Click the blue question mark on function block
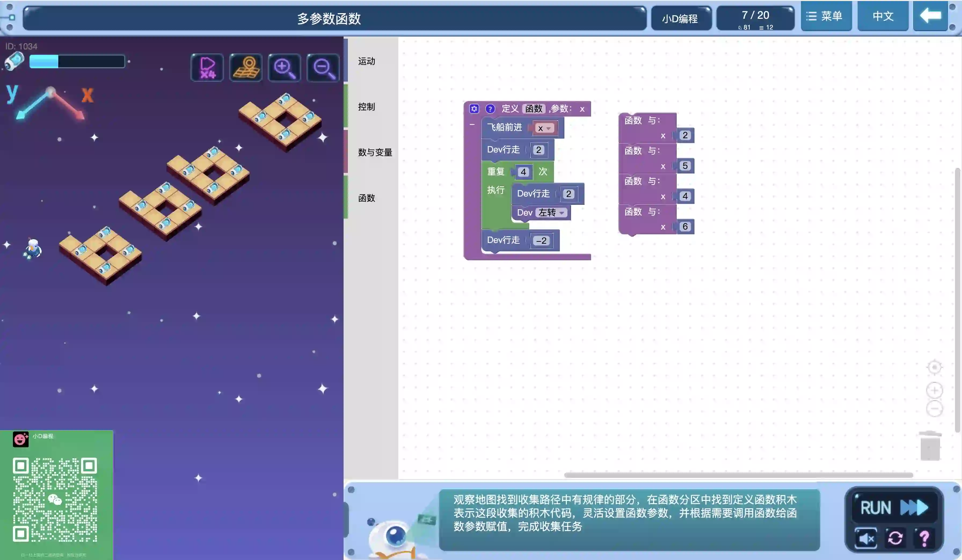Screen dimensions: 962x560 pos(490,109)
